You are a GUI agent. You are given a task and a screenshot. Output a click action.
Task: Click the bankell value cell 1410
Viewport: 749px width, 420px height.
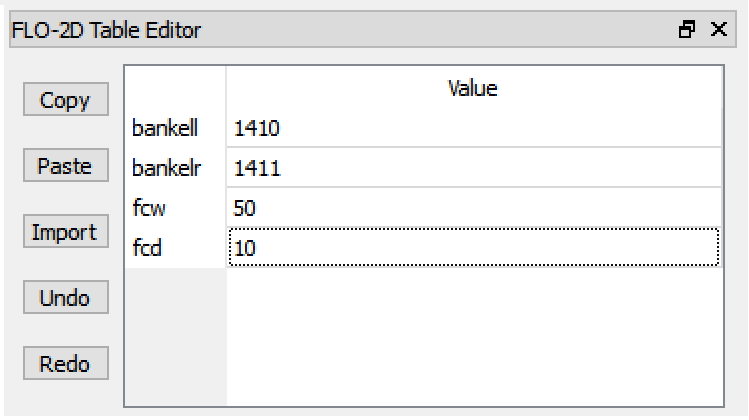click(x=473, y=128)
